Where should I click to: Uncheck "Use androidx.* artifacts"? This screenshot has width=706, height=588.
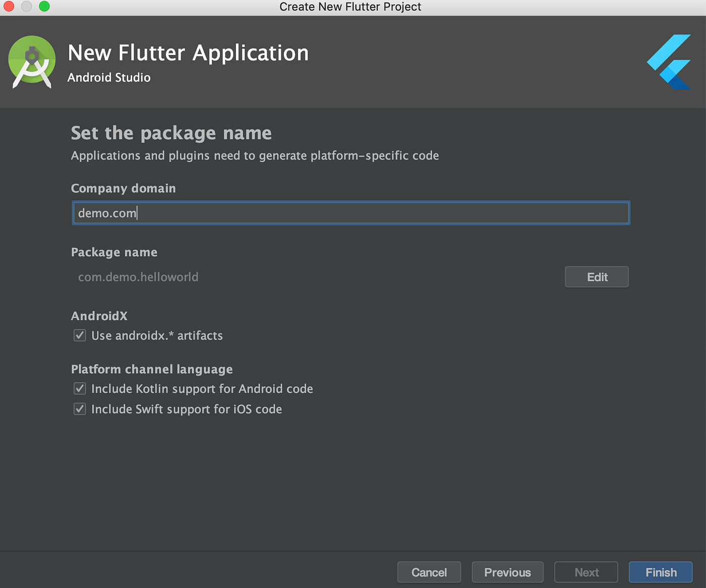80,335
